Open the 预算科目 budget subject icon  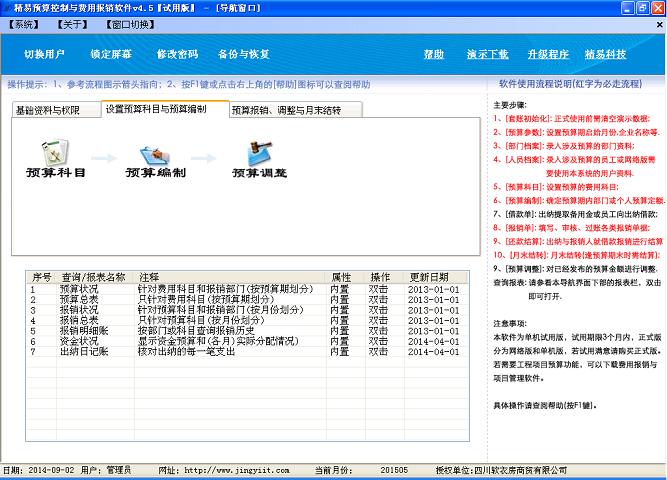(x=55, y=153)
